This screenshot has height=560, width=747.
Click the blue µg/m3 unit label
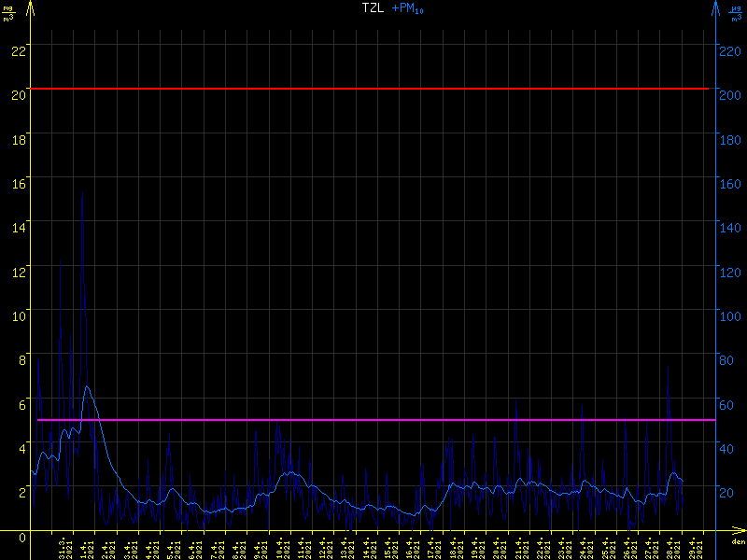[736, 13]
